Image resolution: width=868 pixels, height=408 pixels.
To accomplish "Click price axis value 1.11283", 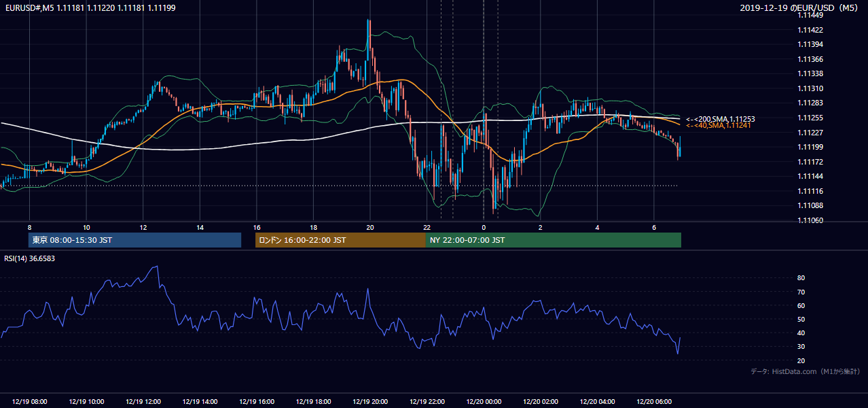I will [x=810, y=103].
